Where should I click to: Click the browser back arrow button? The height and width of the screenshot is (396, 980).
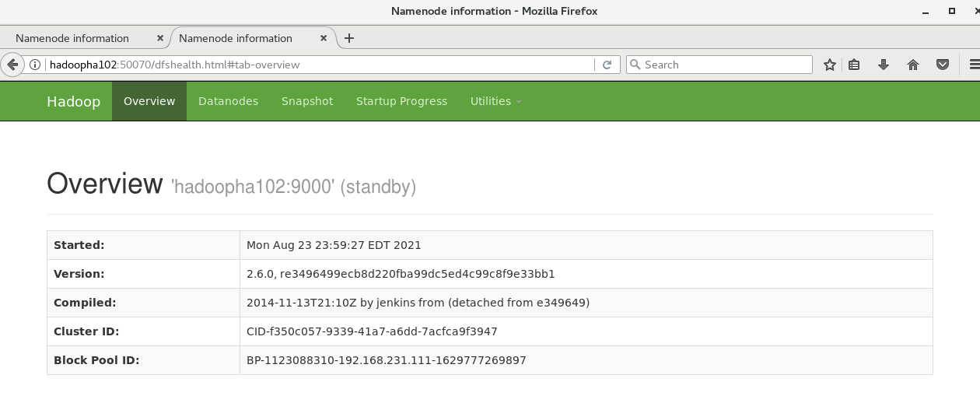click(12, 65)
